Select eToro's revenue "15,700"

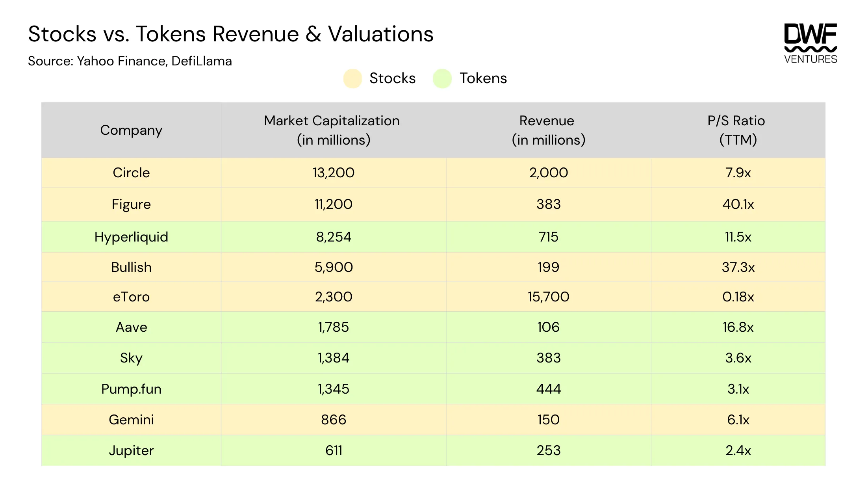point(549,297)
